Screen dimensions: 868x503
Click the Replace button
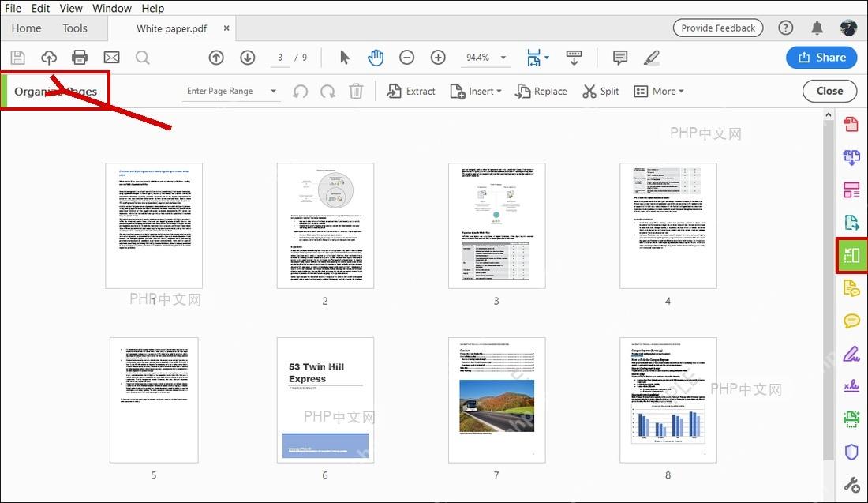coord(541,92)
